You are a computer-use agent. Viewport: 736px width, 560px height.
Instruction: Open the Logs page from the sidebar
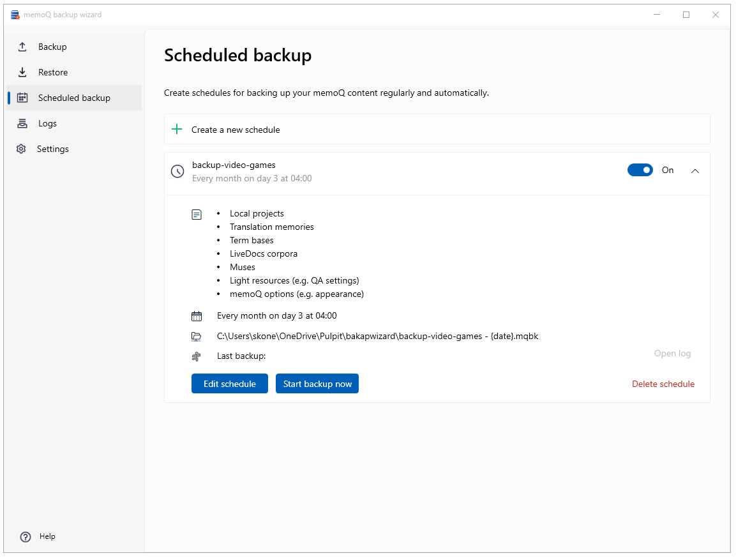(x=47, y=123)
